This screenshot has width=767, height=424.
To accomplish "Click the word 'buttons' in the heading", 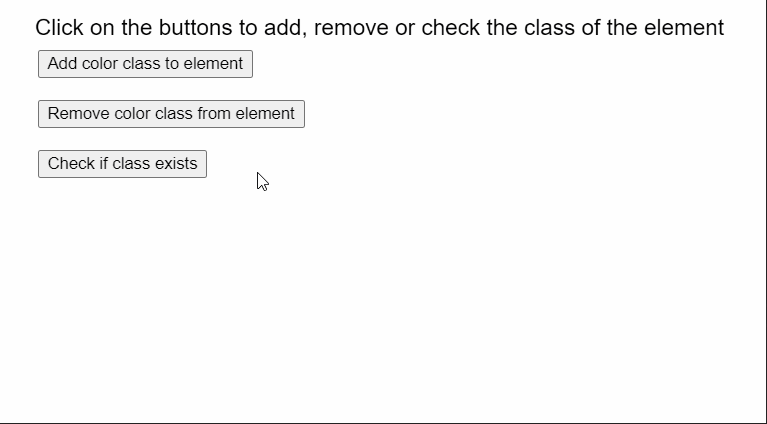I will pos(196,27).
